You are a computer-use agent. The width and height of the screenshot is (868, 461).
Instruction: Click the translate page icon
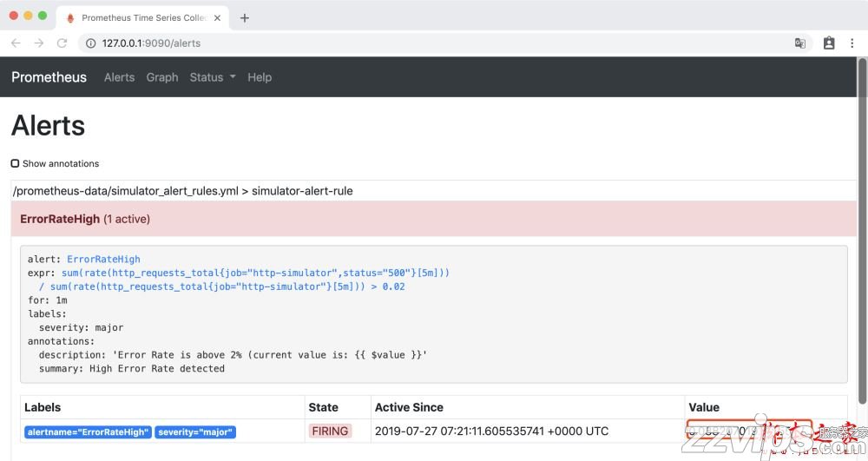click(800, 43)
